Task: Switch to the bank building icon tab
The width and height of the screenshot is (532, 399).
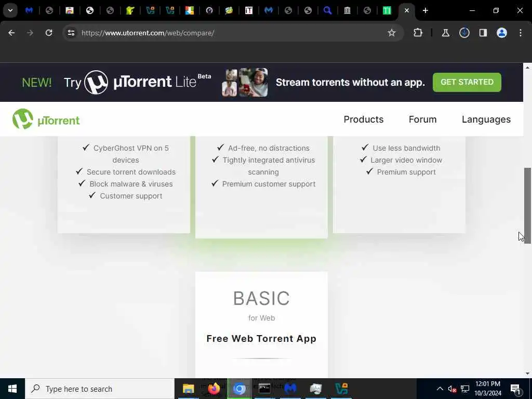Action: click(347, 10)
